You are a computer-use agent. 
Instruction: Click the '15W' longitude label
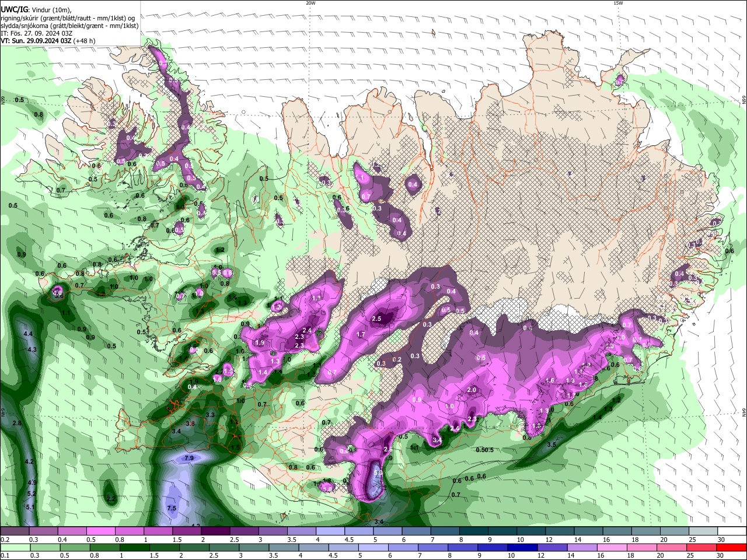(617, 3)
